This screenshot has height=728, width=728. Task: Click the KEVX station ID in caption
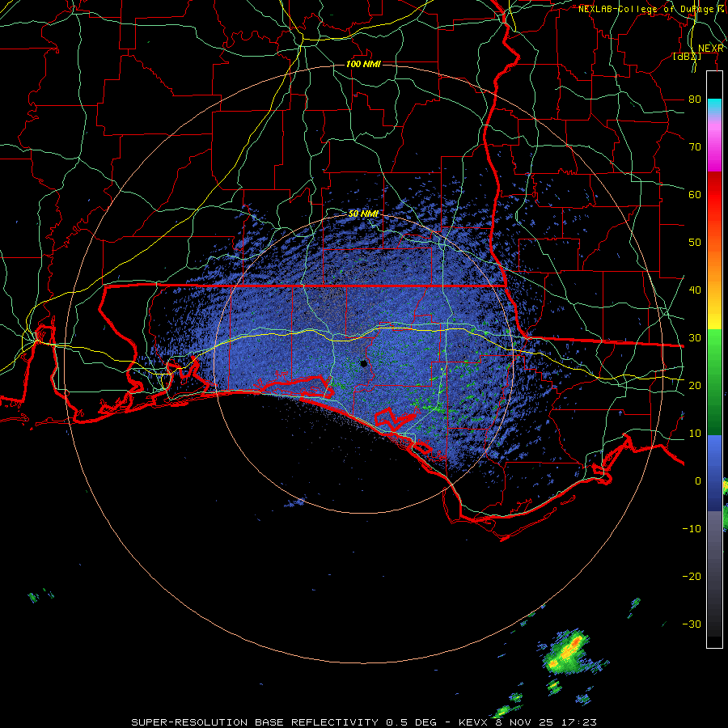pyautogui.click(x=472, y=722)
